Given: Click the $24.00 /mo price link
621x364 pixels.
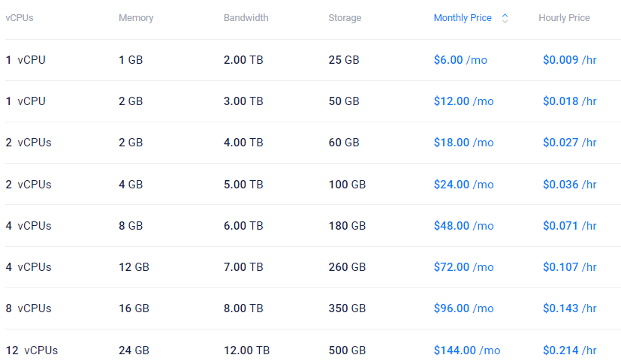Looking at the screenshot, I should tap(463, 185).
